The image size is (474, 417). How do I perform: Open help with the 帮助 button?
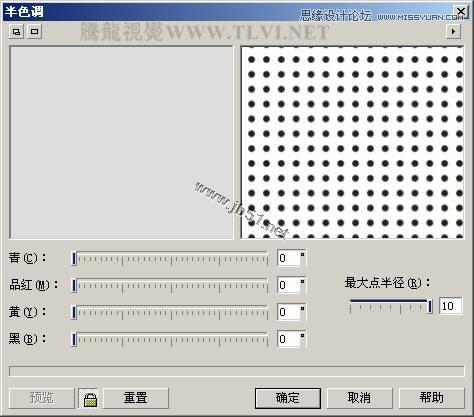pos(431,398)
